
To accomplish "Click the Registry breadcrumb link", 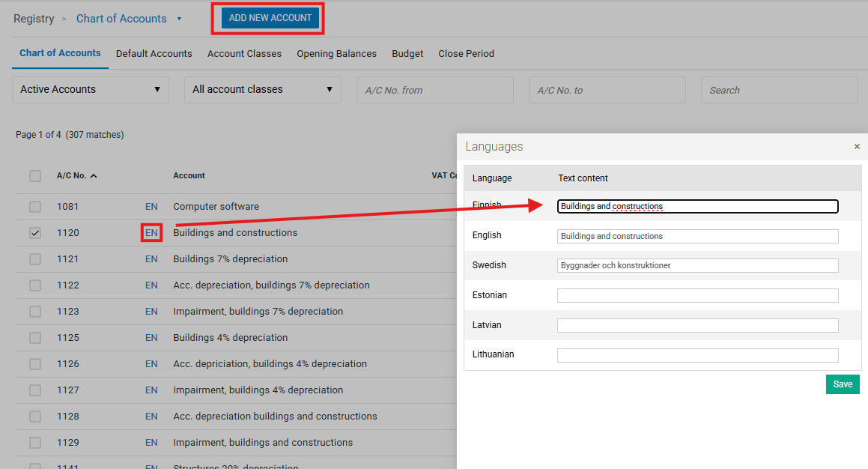I will (34, 19).
